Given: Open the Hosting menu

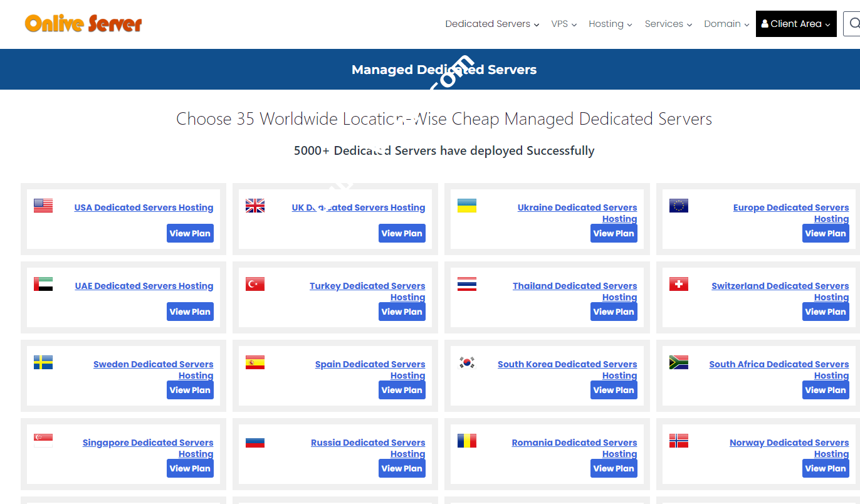Looking at the screenshot, I should tap(610, 24).
